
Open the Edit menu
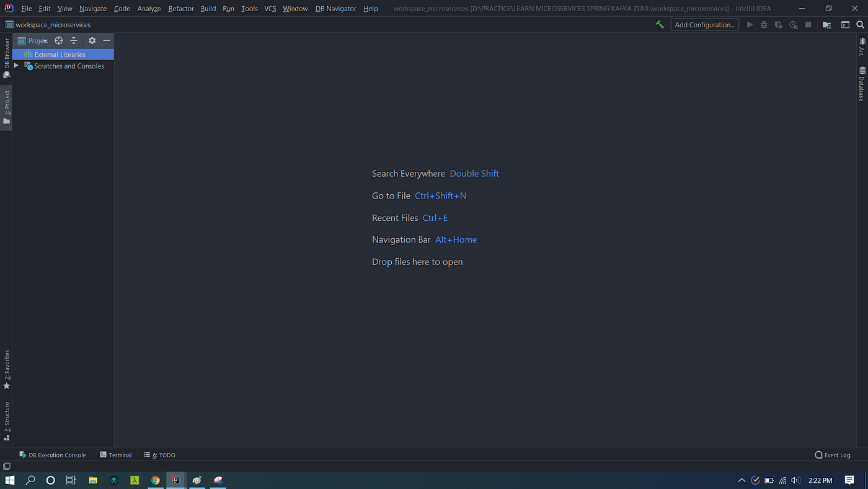(45, 9)
